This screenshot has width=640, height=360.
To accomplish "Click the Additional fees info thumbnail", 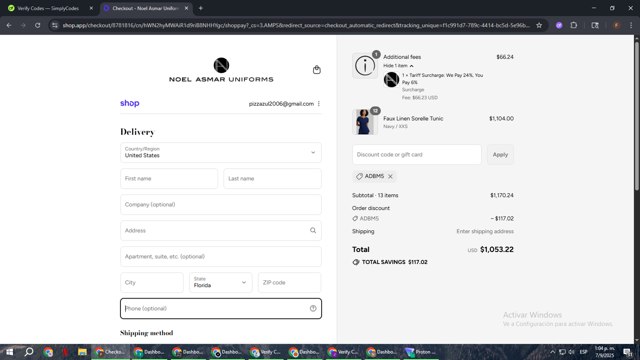I will click(x=364, y=65).
